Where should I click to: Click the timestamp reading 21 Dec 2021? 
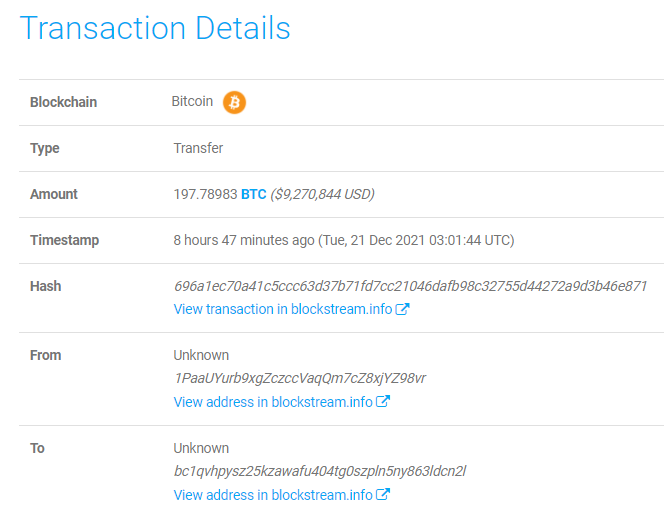click(415, 240)
